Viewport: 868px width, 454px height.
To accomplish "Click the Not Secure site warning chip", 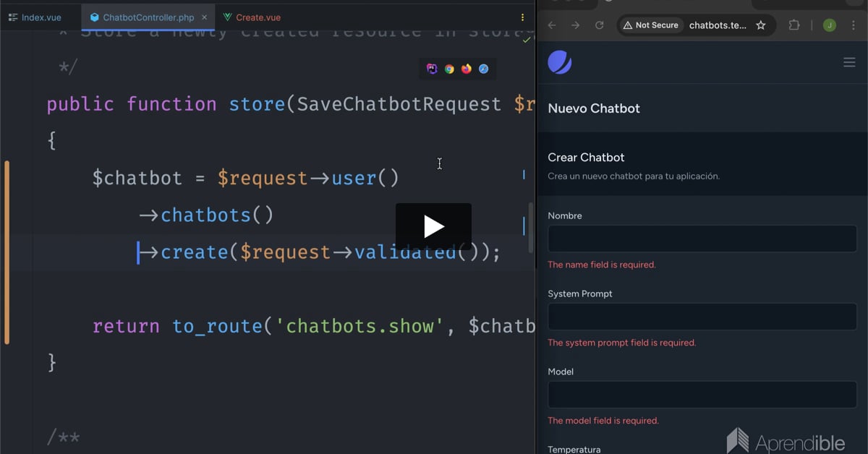I will [651, 25].
